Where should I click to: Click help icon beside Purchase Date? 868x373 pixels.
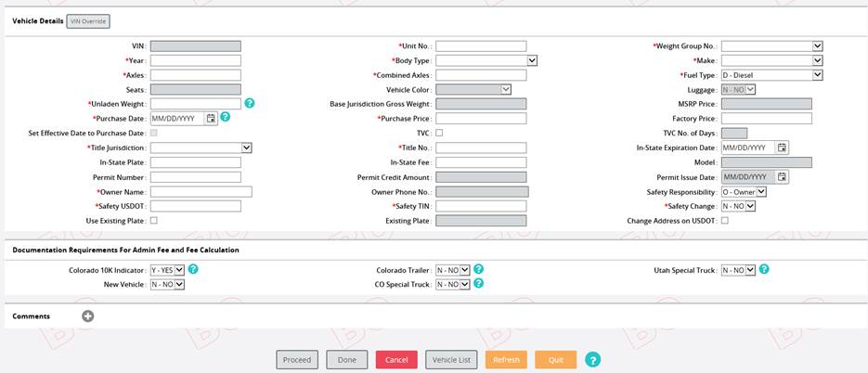226,119
